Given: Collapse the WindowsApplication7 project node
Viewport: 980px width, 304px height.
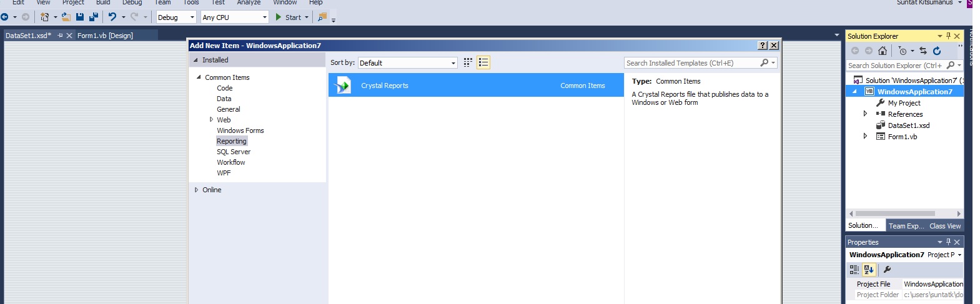Looking at the screenshot, I should click(x=855, y=92).
